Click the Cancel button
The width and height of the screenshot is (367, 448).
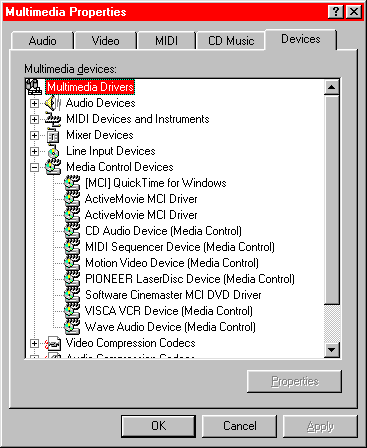click(x=240, y=426)
